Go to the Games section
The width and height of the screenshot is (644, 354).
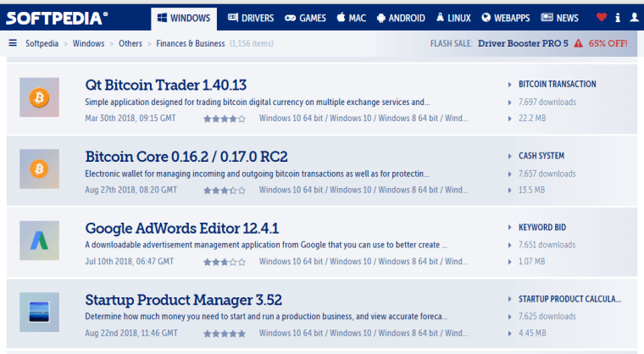point(305,18)
